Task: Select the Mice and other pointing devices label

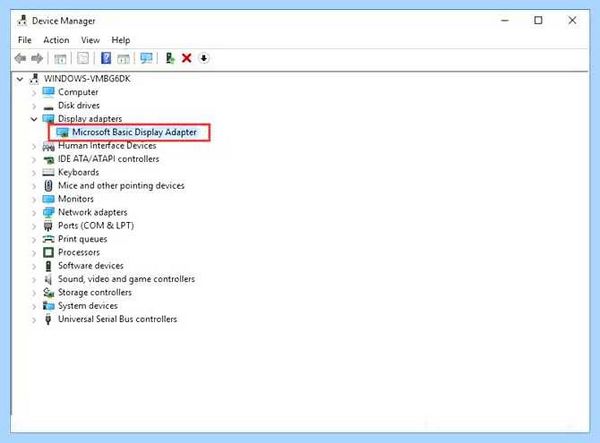Action: point(121,186)
